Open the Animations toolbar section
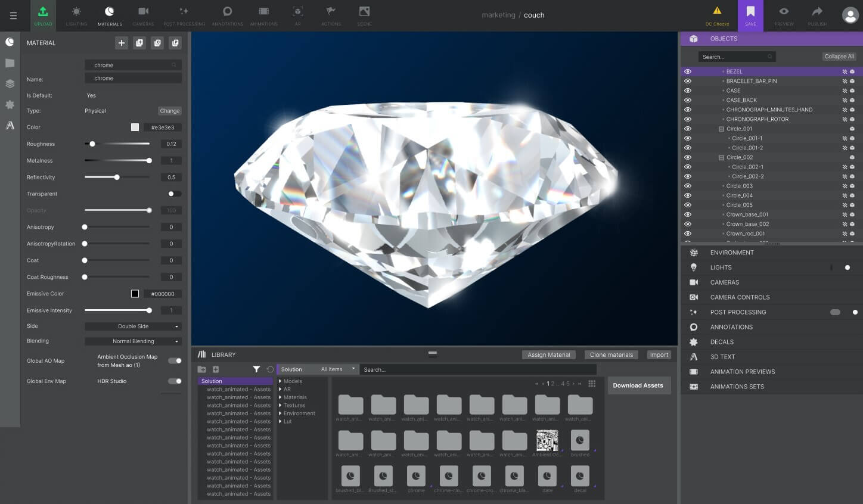This screenshot has height=504, width=863. point(264,15)
